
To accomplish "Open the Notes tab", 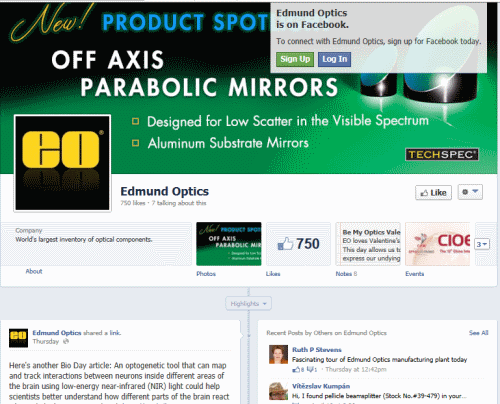I will 344,274.
